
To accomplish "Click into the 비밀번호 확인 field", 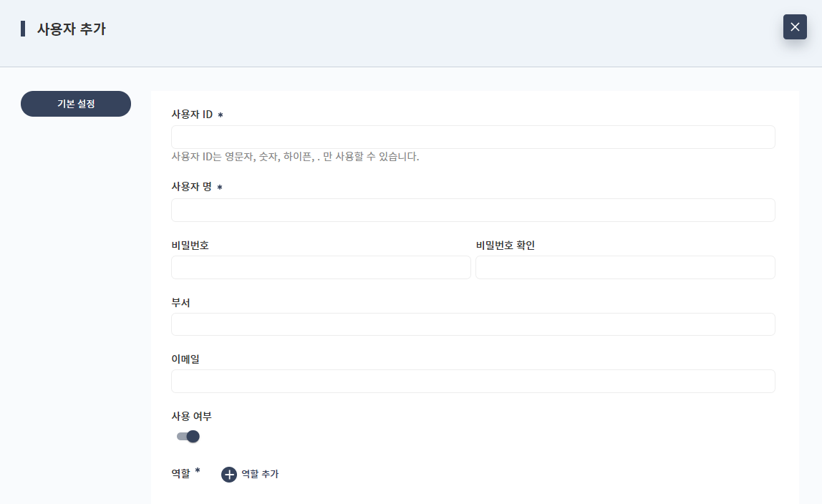I will [625, 267].
